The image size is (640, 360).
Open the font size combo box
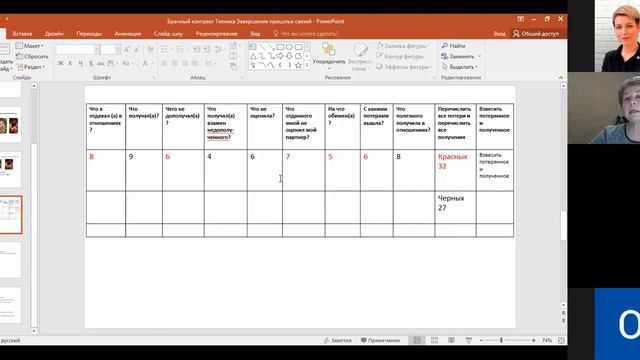coord(110,49)
